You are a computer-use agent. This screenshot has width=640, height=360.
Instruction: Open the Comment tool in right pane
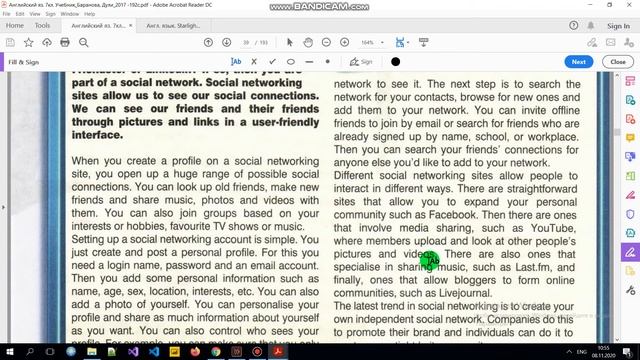click(630, 138)
